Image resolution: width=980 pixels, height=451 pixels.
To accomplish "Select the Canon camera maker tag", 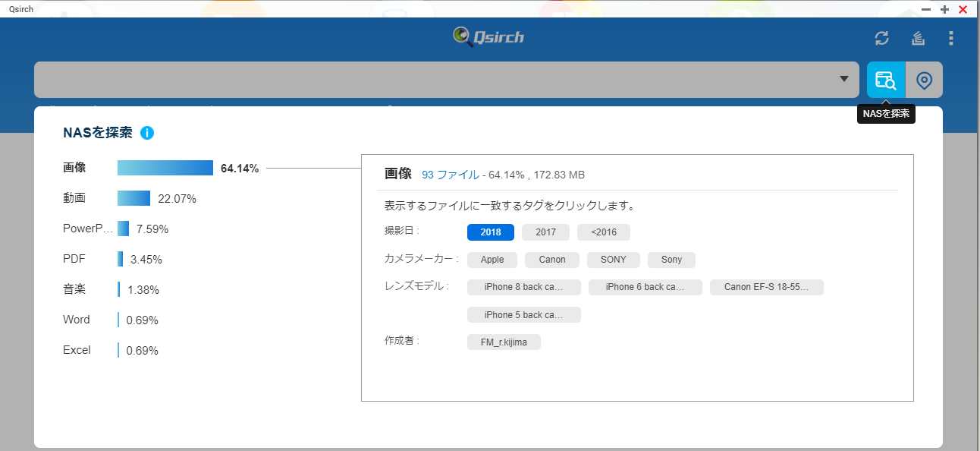I will [x=552, y=260].
